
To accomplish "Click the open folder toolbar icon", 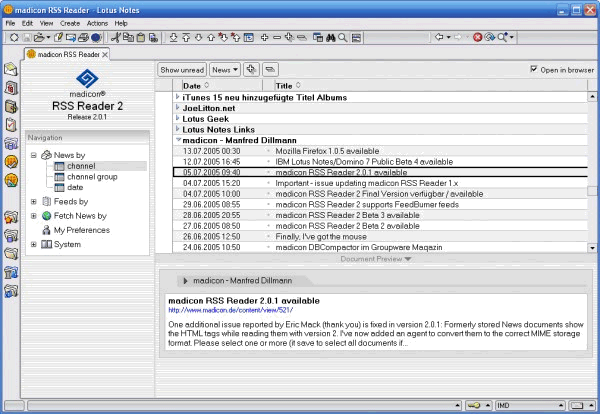I will click(x=39, y=37).
